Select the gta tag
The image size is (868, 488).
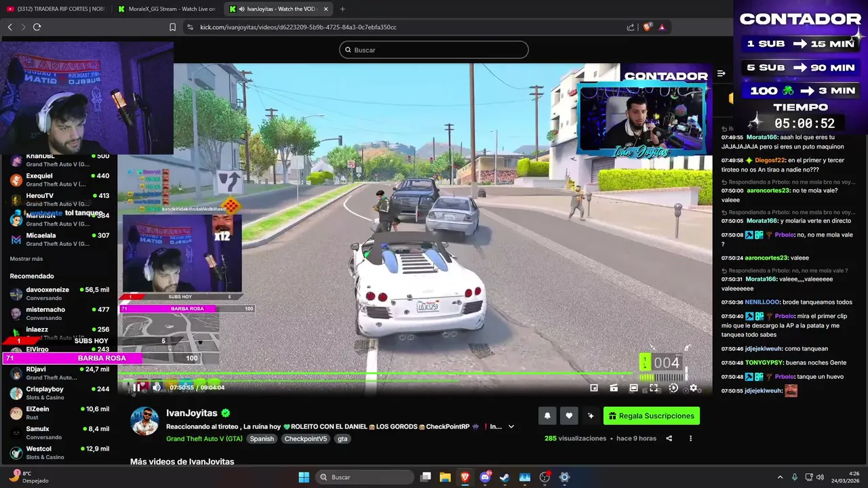coord(342,439)
